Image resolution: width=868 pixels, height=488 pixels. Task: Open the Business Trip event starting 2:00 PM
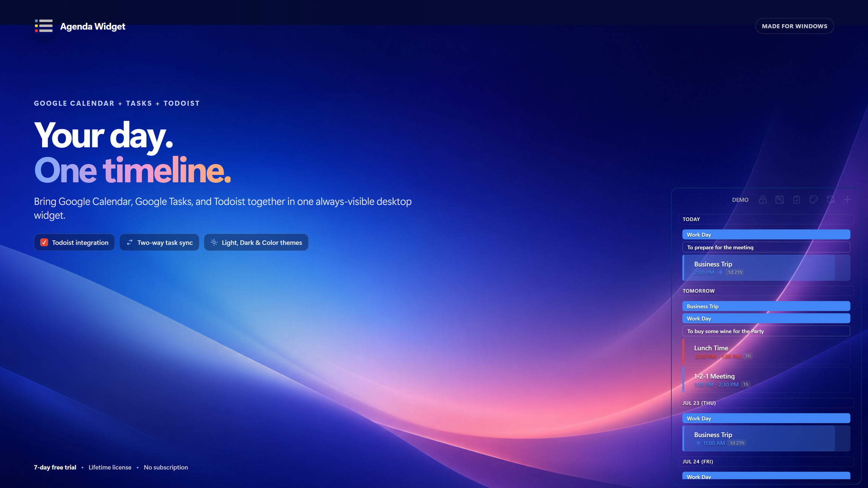[x=766, y=268]
